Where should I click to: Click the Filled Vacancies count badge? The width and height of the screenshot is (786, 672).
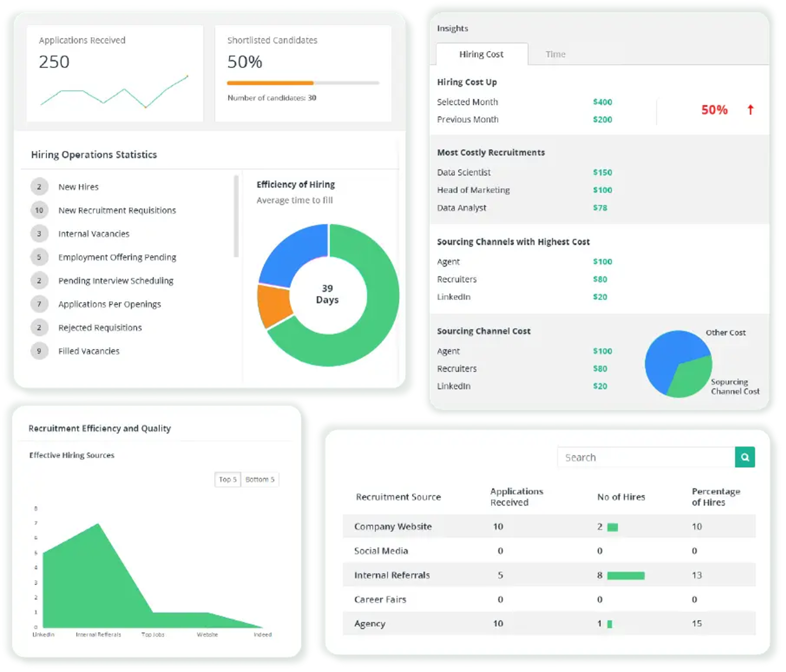coord(39,351)
